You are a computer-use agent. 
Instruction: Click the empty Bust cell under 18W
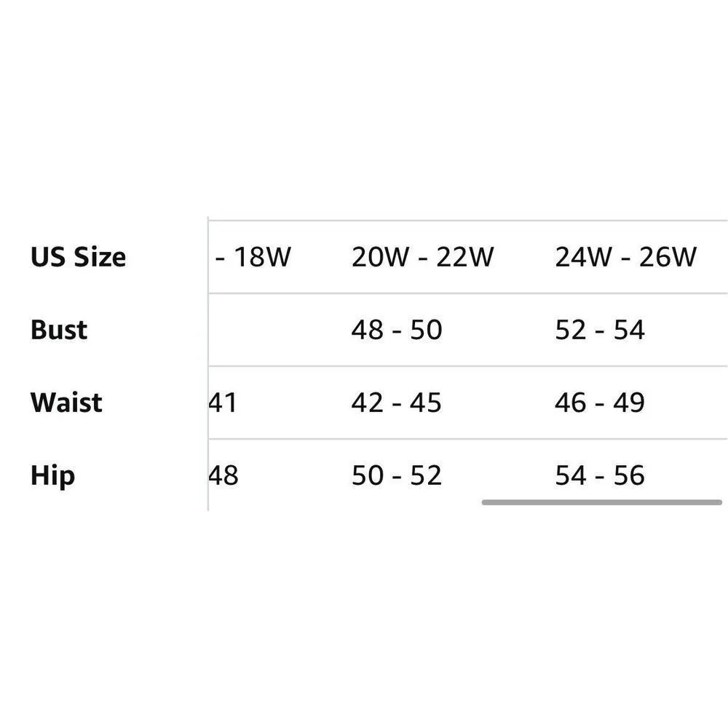click(277, 330)
